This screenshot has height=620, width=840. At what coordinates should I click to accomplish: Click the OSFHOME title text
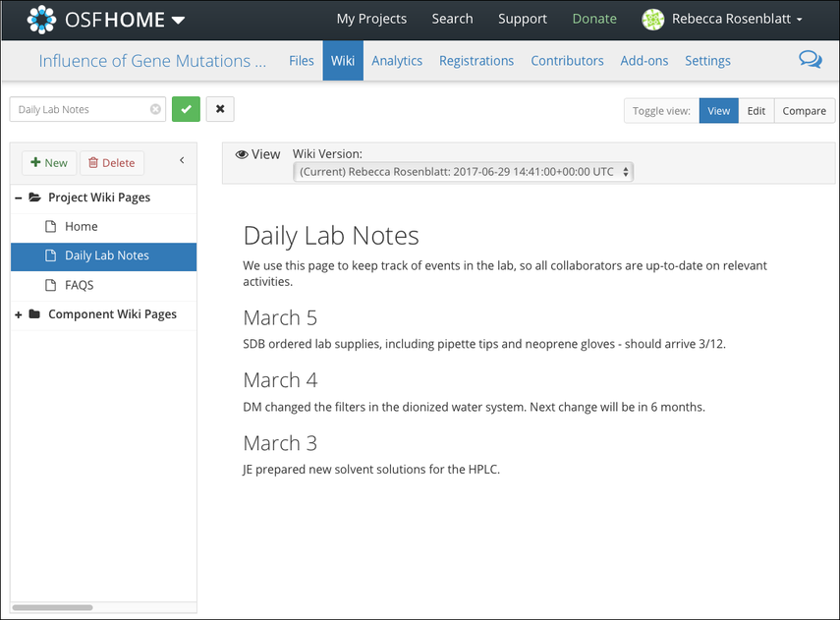pos(115,20)
